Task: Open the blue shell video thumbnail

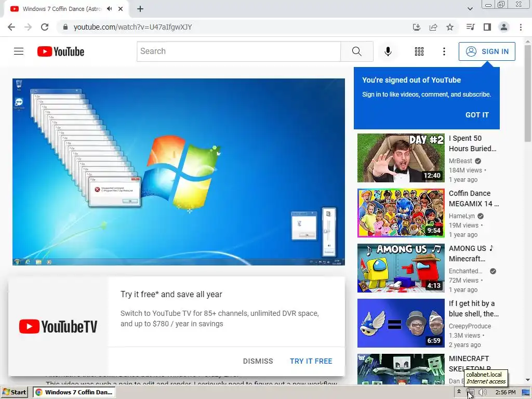Action: click(401, 323)
